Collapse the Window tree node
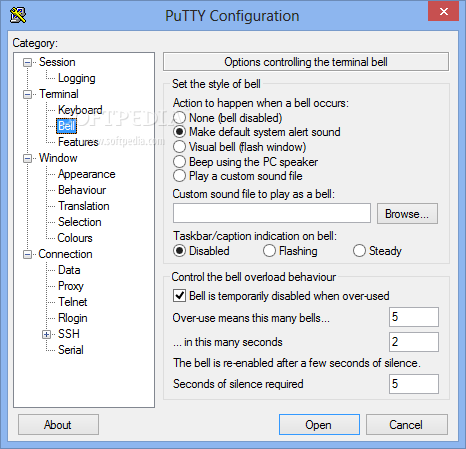The width and height of the screenshot is (466, 449). point(27,158)
